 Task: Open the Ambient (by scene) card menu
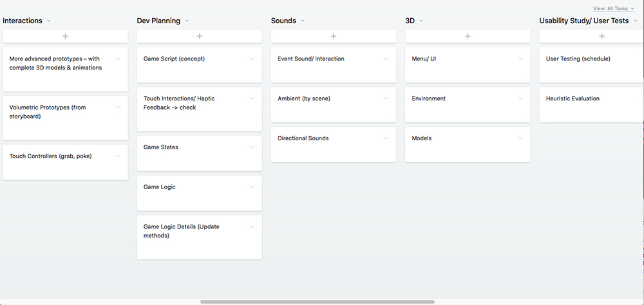[x=386, y=98]
